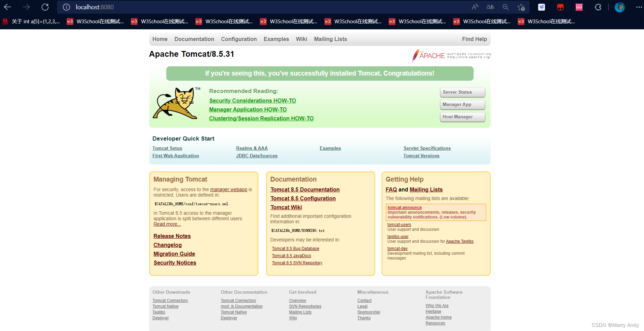Open the SVN Repositories footer link
This screenshot has width=644, height=331.
[305, 307]
